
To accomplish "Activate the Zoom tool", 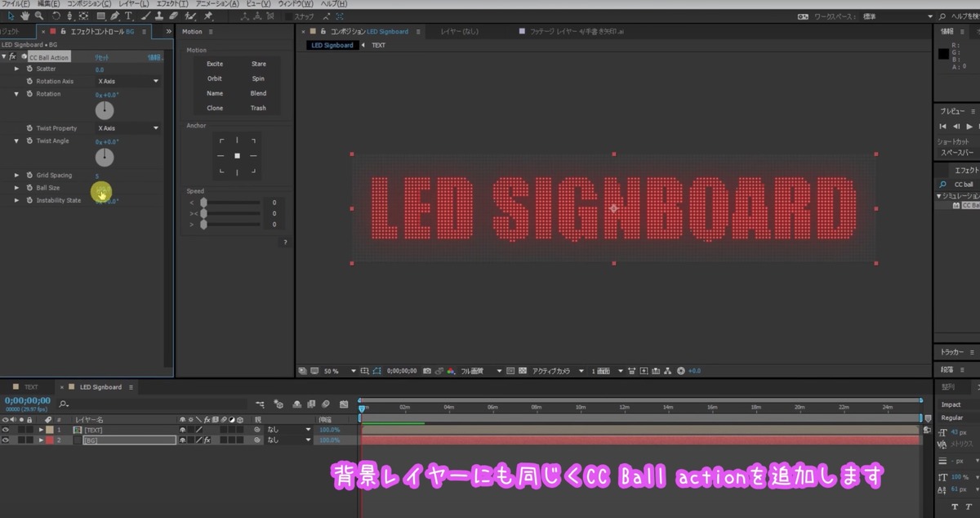I will pos(38,15).
